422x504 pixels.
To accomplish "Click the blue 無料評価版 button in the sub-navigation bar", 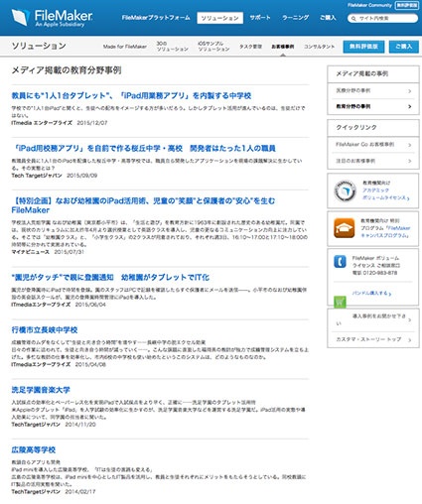I will [363, 47].
